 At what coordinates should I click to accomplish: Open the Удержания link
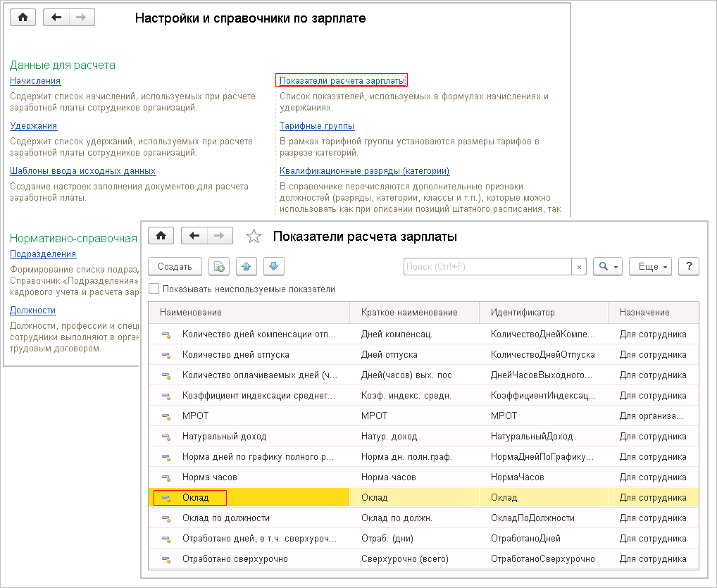coord(33,126)
